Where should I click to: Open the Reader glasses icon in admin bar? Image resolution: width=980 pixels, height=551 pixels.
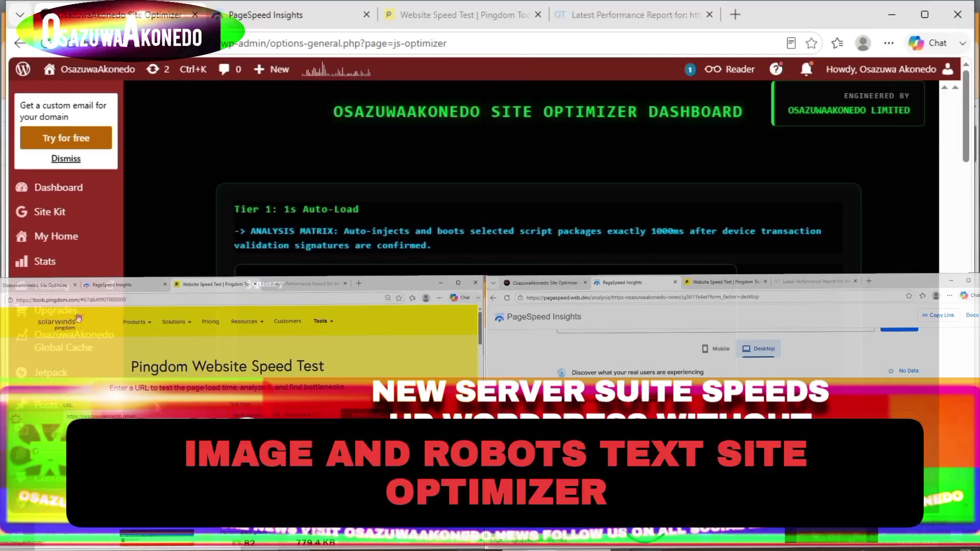point(729,69)
